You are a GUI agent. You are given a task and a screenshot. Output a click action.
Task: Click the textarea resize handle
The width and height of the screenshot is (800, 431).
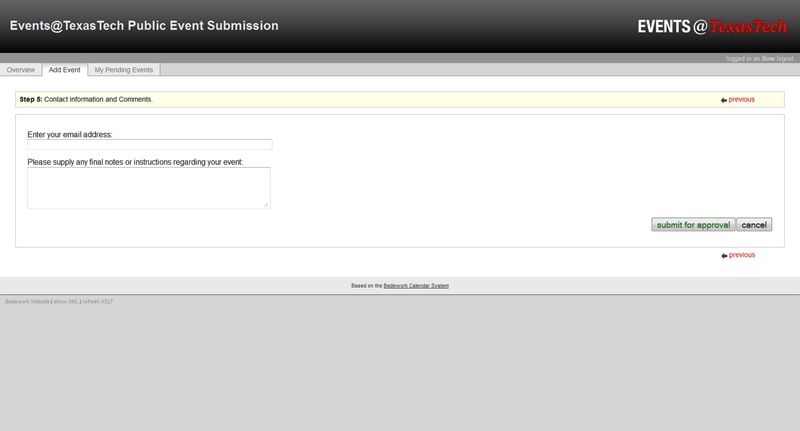266,205
